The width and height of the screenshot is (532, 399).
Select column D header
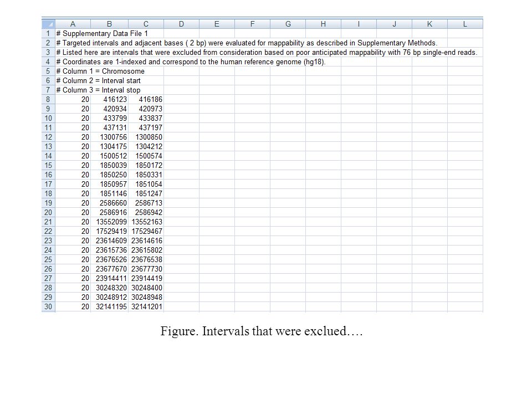(x=182, y=24)
